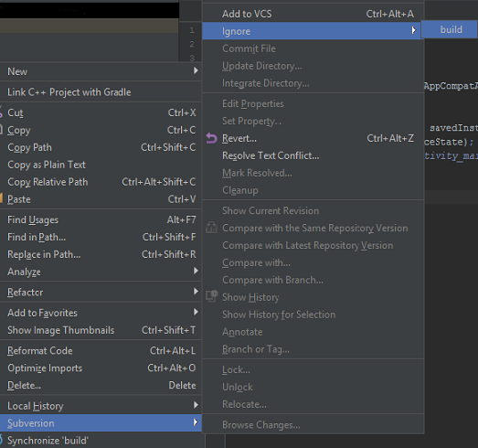Choose Link C++ Project with Gradle
This screenshot has height=448, width=478.
pyautogui.click(x=101, y=92)
